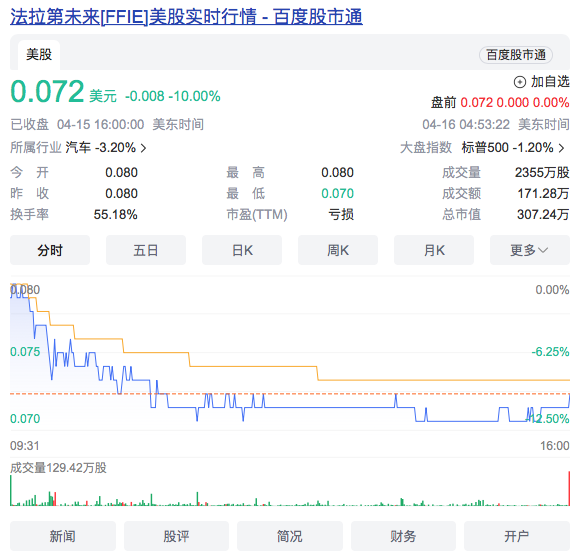This screenshot has width=582, height=556.
Task: Switch chart to 月K view
Action: (434, 250)
